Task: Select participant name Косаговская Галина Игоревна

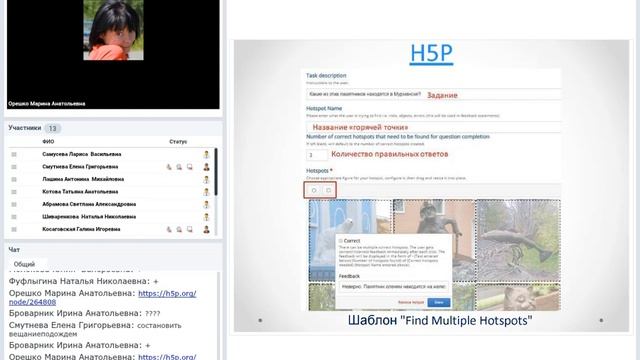Action: click(81, 229)
